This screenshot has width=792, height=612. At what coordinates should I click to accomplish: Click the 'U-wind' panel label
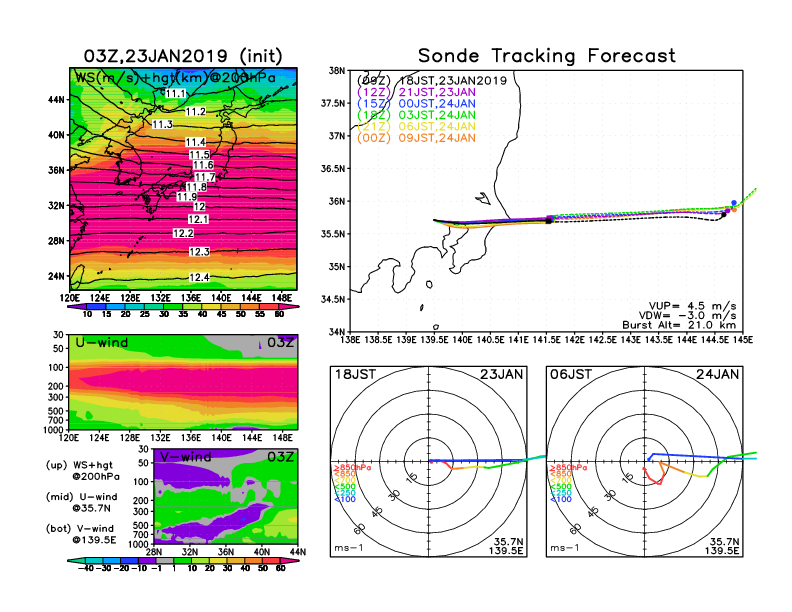point(102,343)
